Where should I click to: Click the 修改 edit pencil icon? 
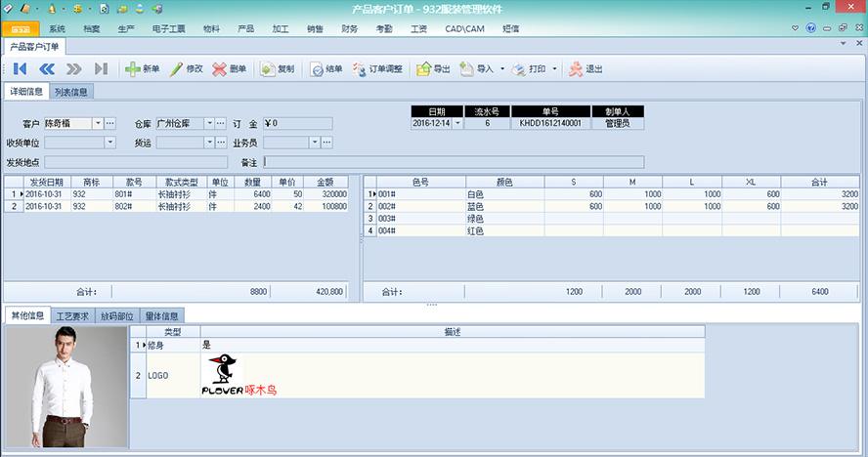coord(176,69)
